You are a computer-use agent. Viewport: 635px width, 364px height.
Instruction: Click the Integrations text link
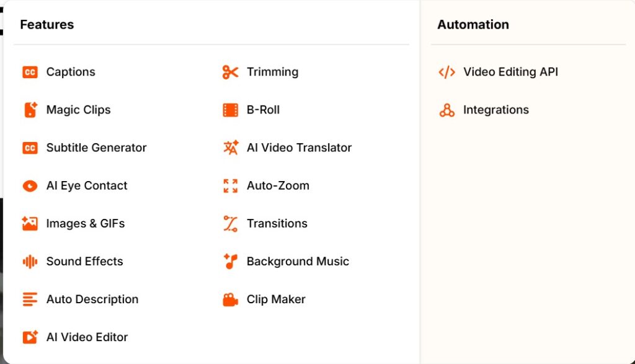[x=496, y=110]
